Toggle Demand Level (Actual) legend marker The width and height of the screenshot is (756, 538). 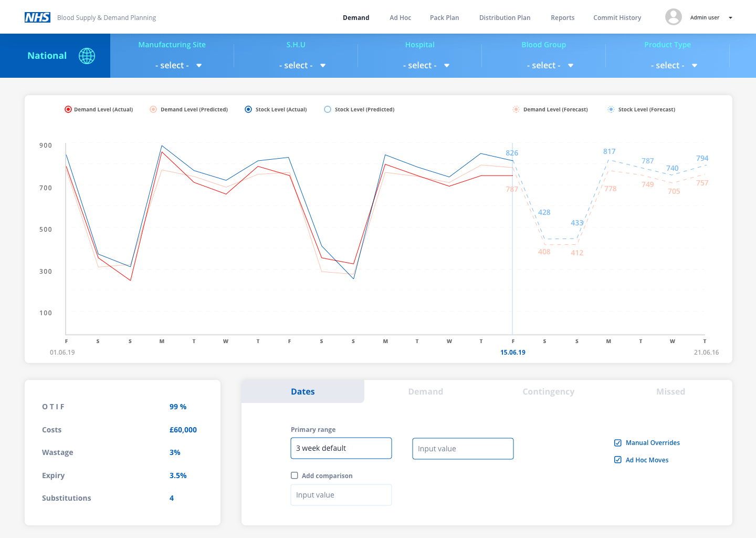(68, 109)
